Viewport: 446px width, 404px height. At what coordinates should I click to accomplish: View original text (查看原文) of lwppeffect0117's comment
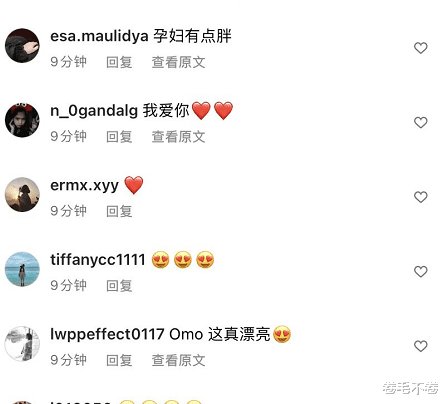tap(179, 360)
